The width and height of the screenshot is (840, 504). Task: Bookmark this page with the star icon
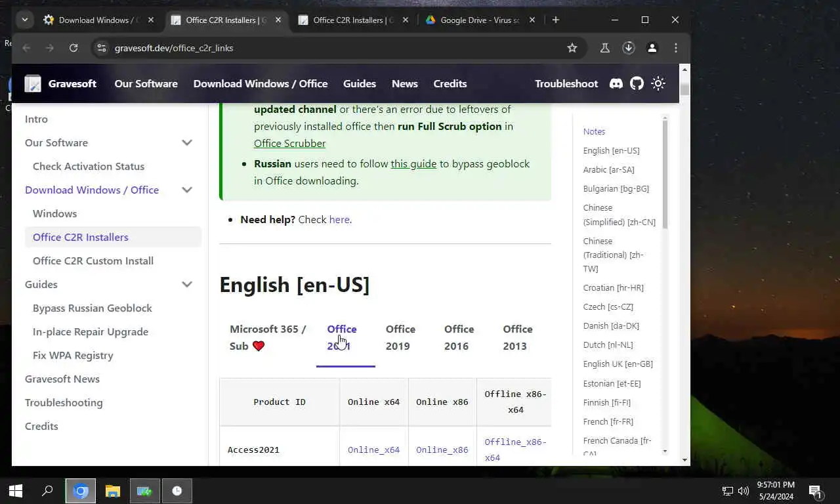tap(572, 48)
